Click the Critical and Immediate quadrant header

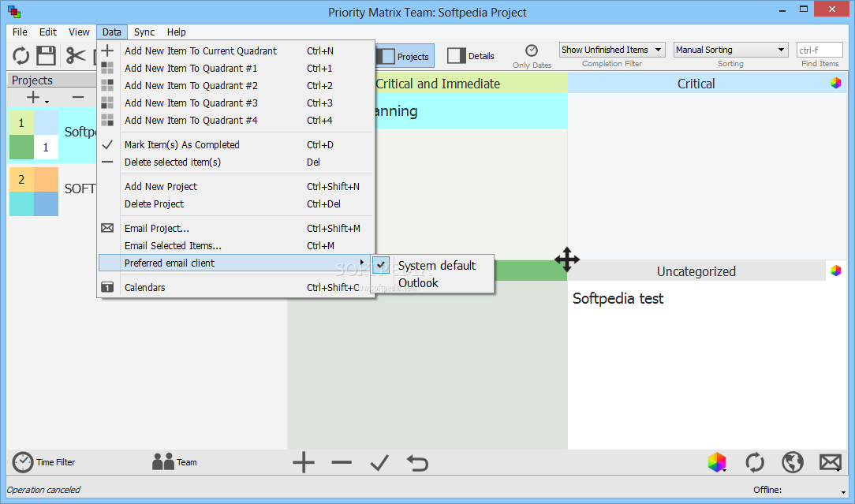coord(437,84)
